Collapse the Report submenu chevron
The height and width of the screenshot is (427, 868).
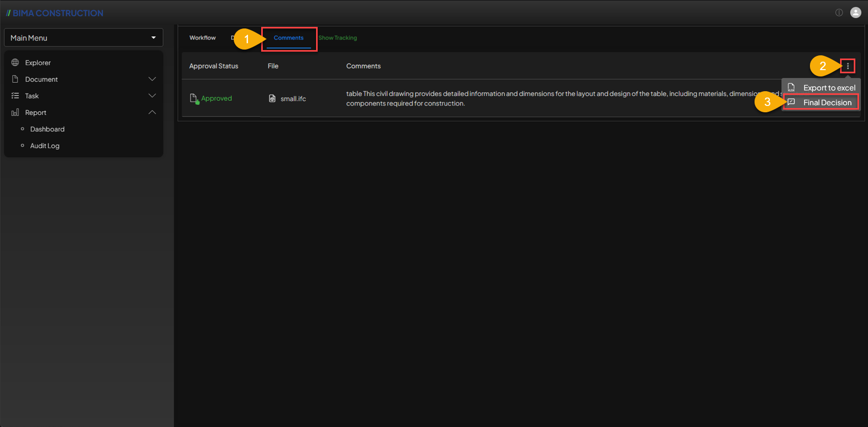pyautogui.click(x=152, y=112)
